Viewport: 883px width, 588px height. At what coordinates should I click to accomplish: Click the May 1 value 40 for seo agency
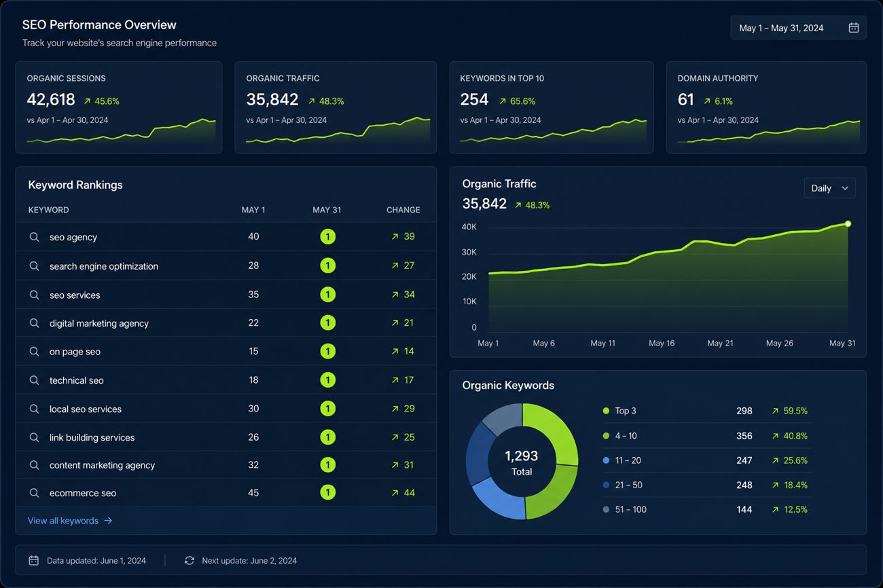[253, 237]
